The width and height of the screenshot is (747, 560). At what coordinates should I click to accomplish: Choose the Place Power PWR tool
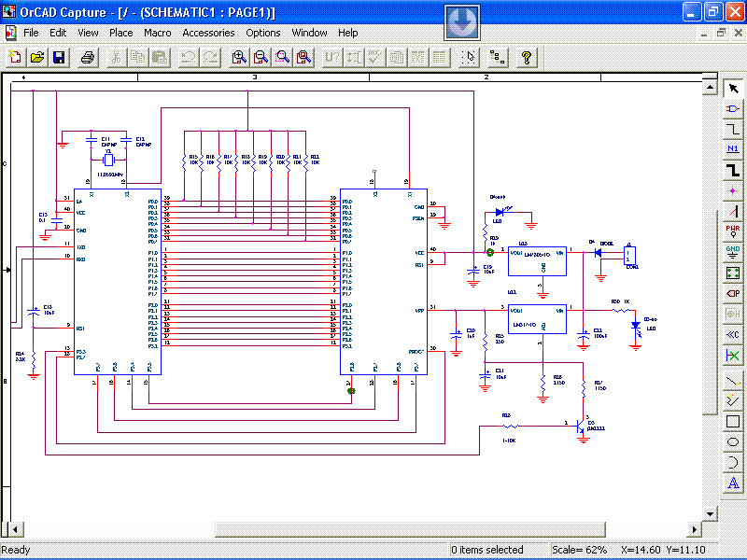[x=734, y=230]
